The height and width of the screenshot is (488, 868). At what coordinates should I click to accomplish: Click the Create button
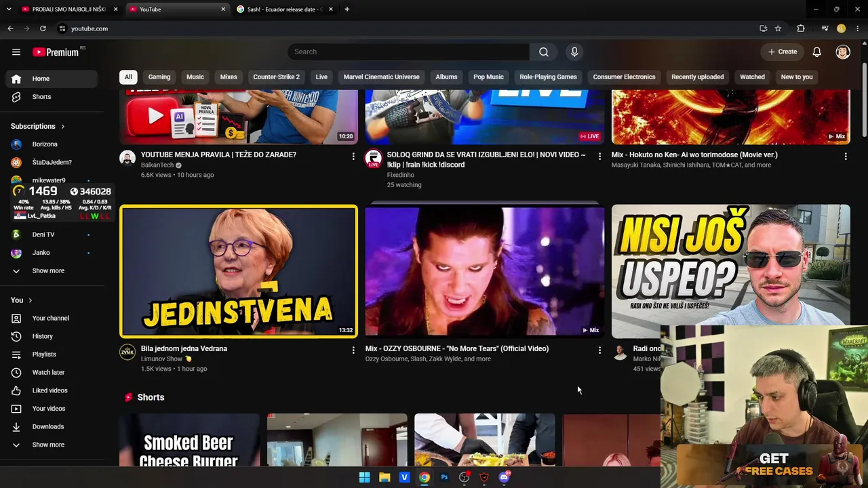click(783, 52)
